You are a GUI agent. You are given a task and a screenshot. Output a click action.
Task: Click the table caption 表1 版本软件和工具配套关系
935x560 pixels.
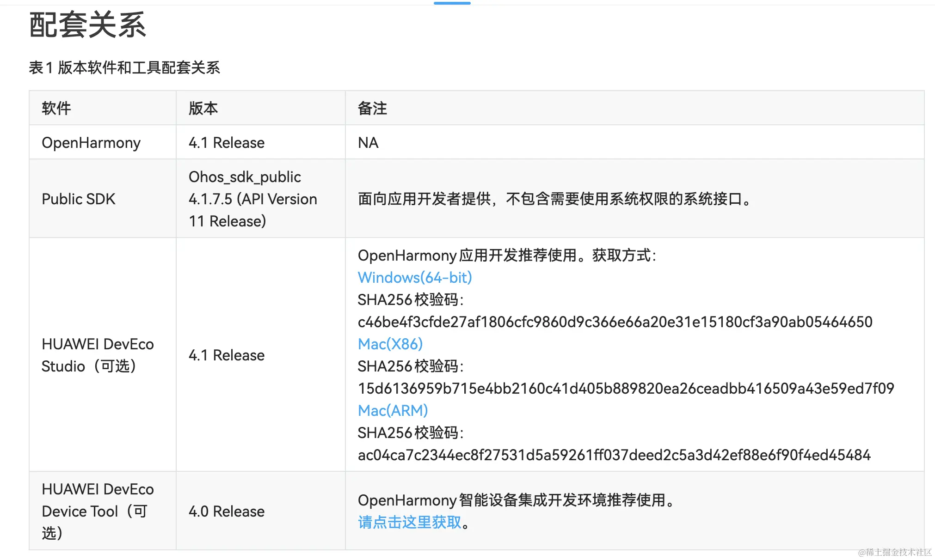pos(124,67)
